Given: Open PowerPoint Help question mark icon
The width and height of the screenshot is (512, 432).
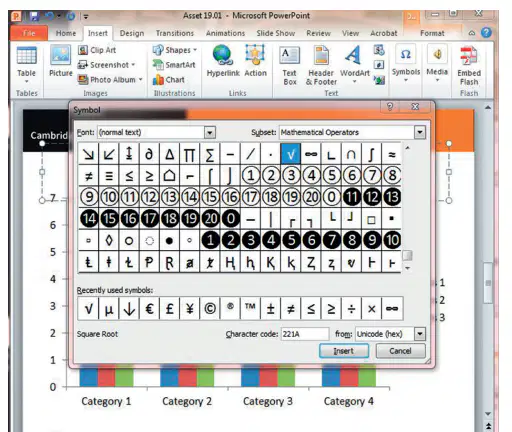Looking at the screenshot, I should point(486,33).
